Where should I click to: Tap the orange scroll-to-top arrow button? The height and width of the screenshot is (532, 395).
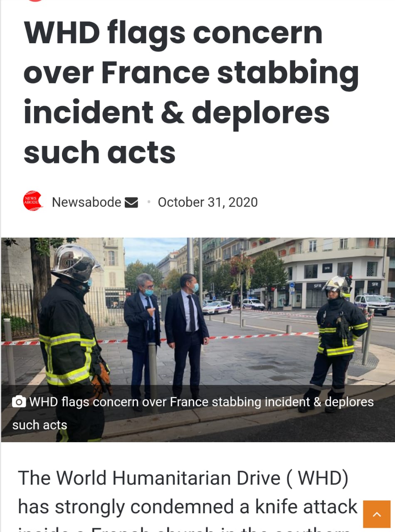[x=377, y=514]
